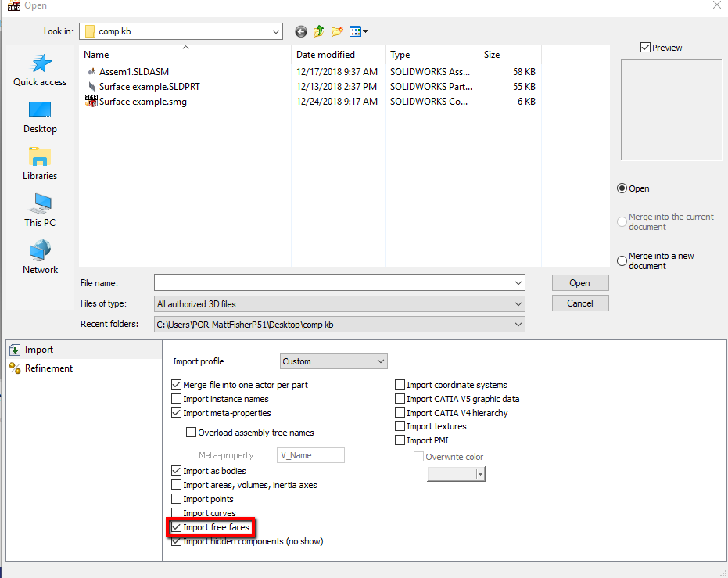Open Desktop location
This screenshot has height=578, width=728.
tap(40, 117)
